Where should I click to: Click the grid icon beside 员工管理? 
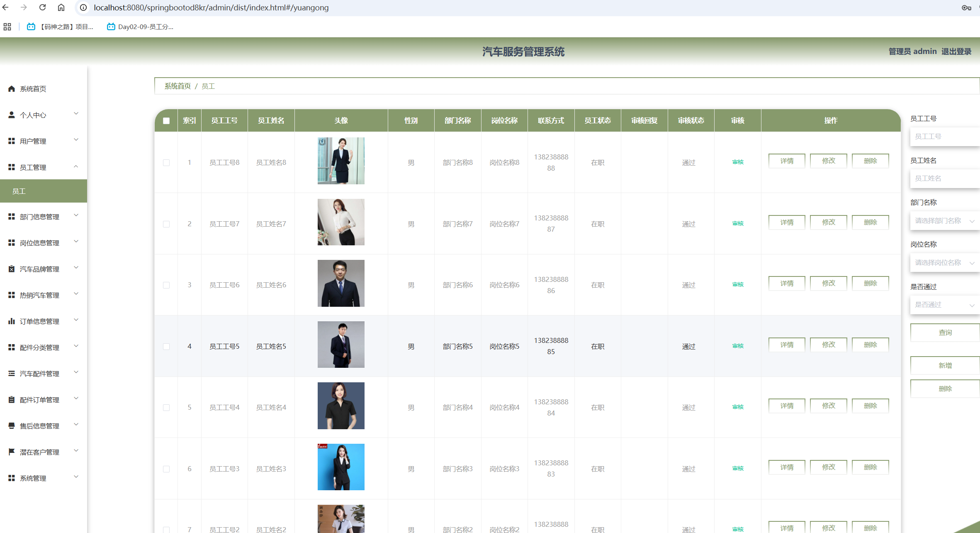coord(12,167)
